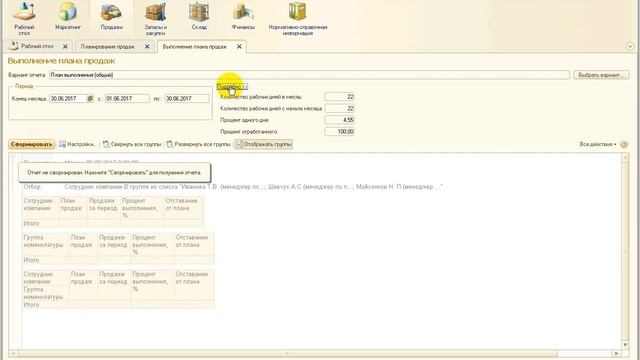Image resolution: width=640 pixels, height=360 pixels.
Task: Click the Конец месяца date field
Action: click(68, 98)
